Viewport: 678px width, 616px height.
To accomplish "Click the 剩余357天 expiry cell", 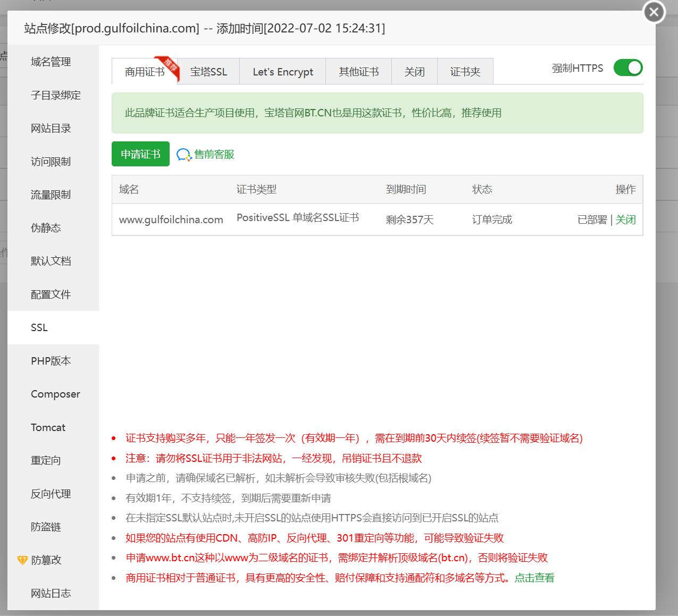I will (410, 220).
